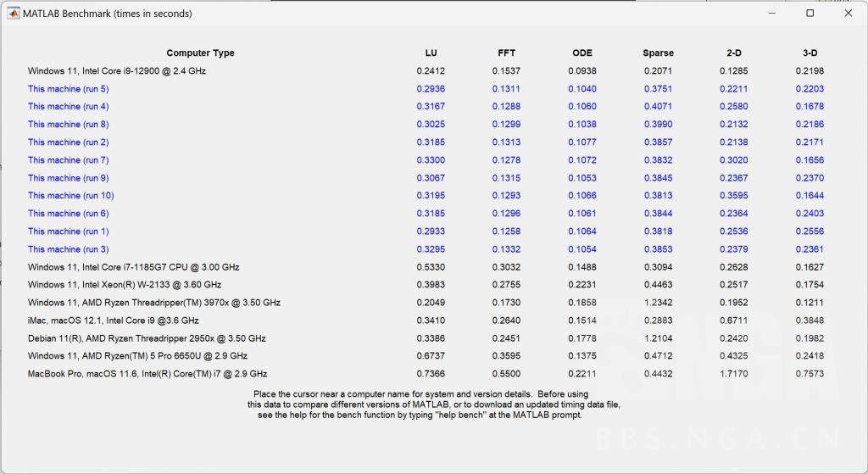Click the LU column header
Screen dimensions: 868x474
coord(431,53)
